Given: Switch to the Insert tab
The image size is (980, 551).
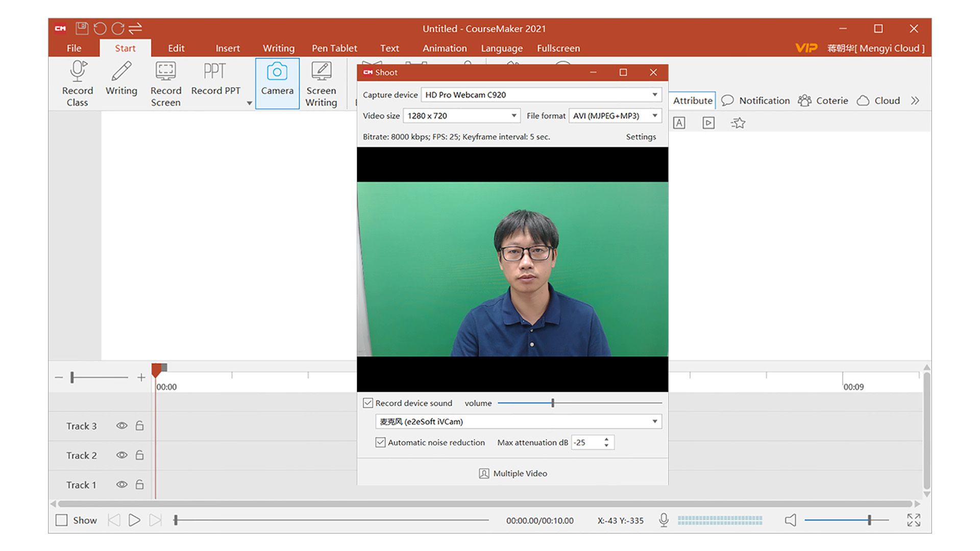Looking at the screenshot, I should click(x=228, y=48).
